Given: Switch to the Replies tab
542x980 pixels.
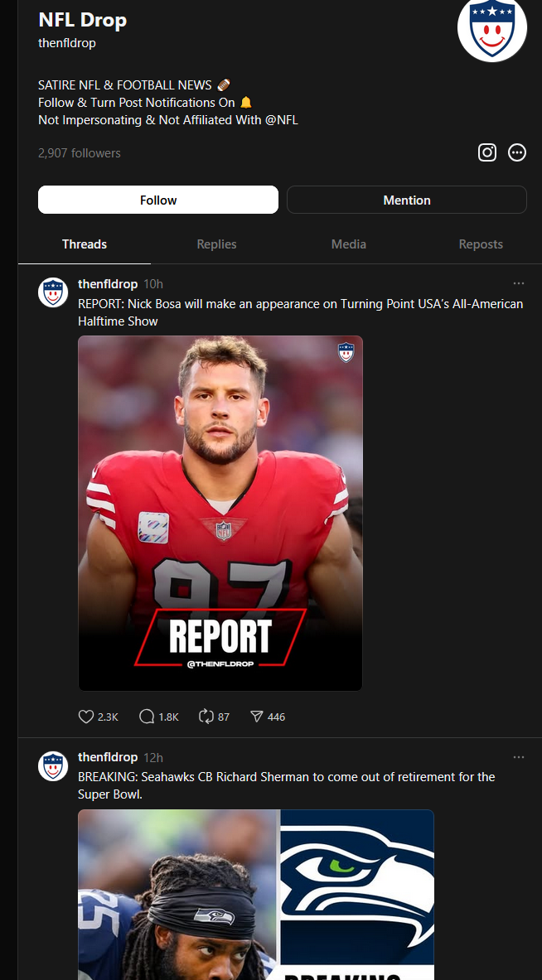Looking at the screenshot, I should [216, 244].
